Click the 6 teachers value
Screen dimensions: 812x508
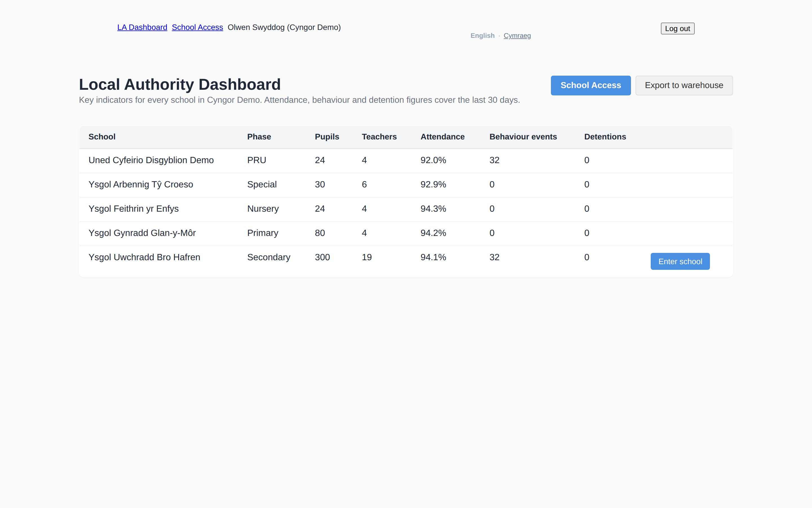[x=364, y=185]
